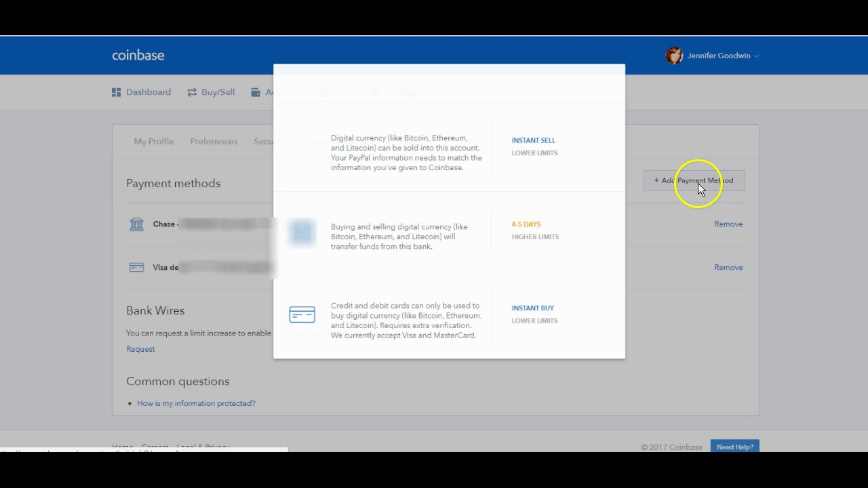
Task: Open the Buy/Sell page
Action: pyautogui.click(x=211, y=92)
